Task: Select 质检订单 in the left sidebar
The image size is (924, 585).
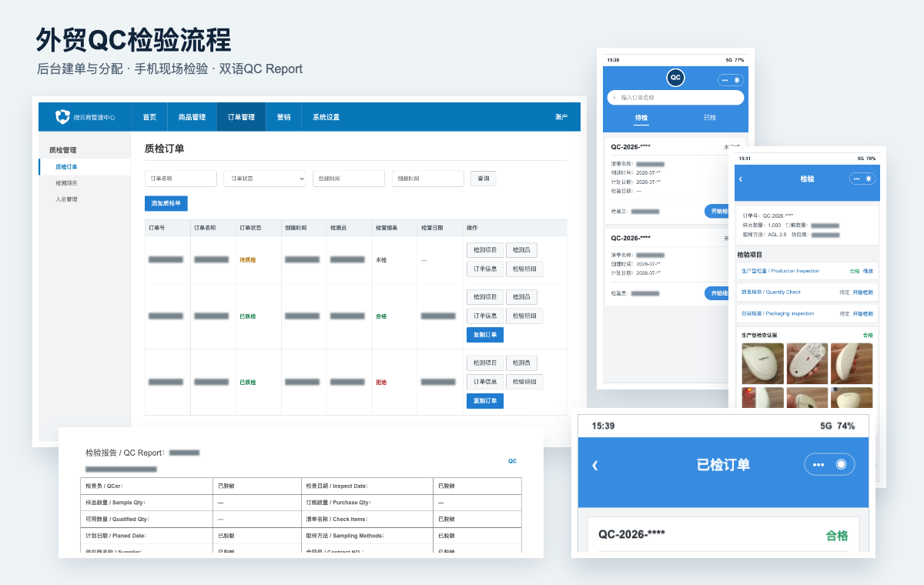Action: (85, 167)
